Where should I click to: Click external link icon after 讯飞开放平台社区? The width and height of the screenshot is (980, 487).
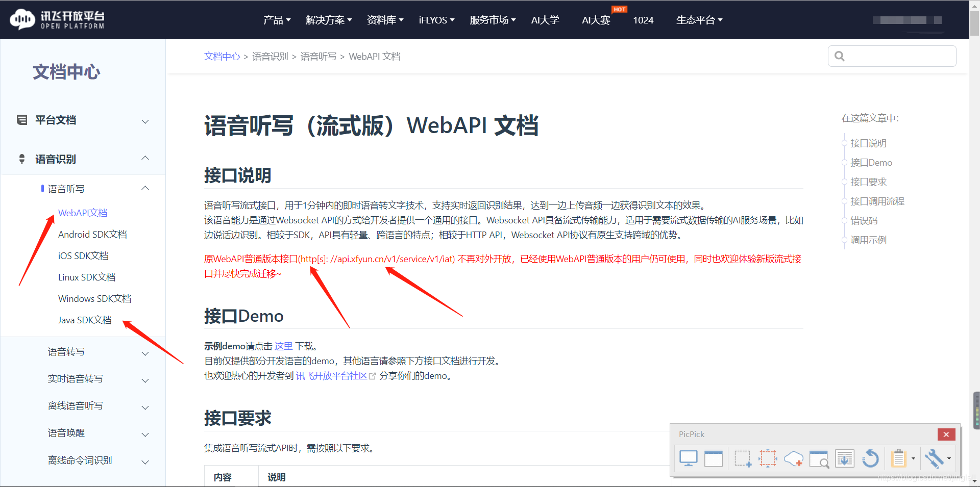click(x=372, y=376)
